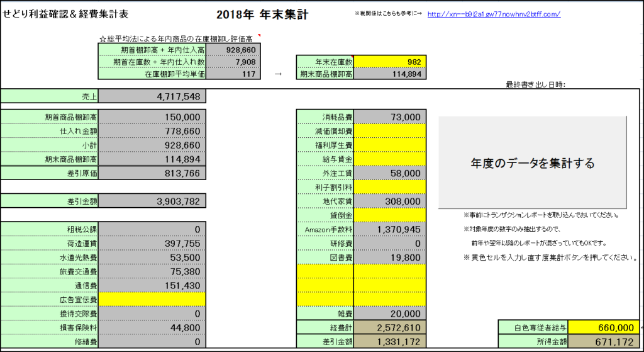The image size is (644, 352).
Task: Click the 荷造運賃 value 397,755
Action: 153,244
